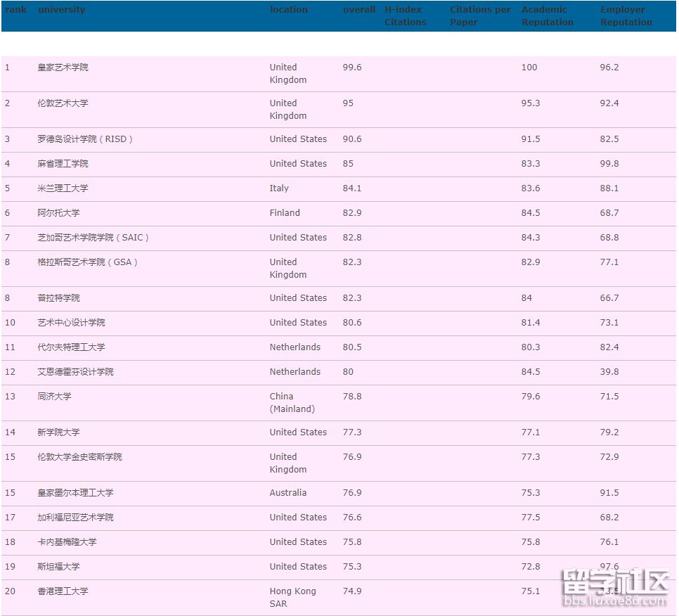Open the 伦敦艺术大学 entry
Screen dimensions: 679x616
(64, 103)
